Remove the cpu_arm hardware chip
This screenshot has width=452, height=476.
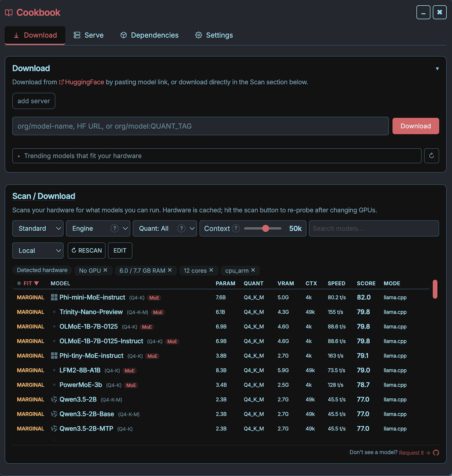point(253,270)
